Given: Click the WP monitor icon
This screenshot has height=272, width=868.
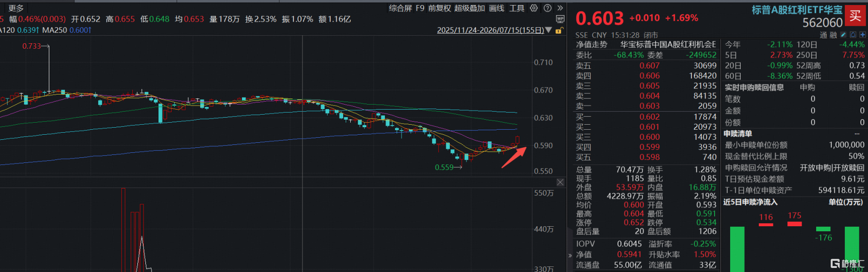Looking at the screenshot, I should (x=560, y=19).
